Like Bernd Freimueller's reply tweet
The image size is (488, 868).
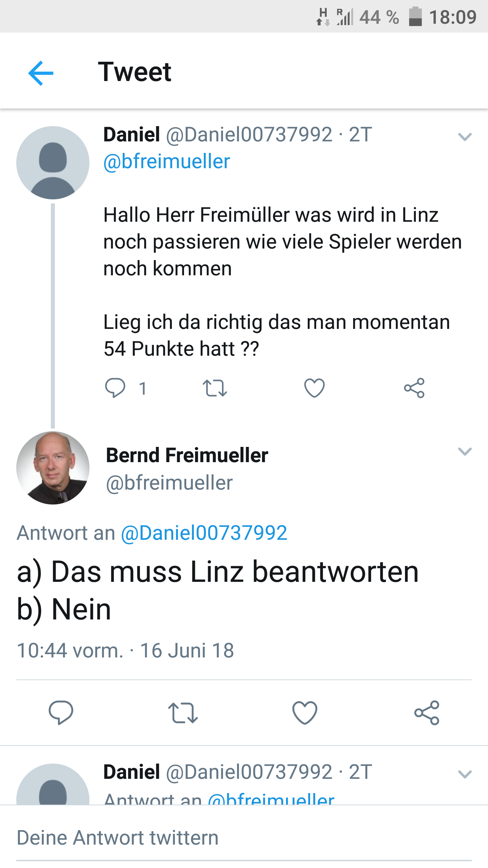coord(305,712)
